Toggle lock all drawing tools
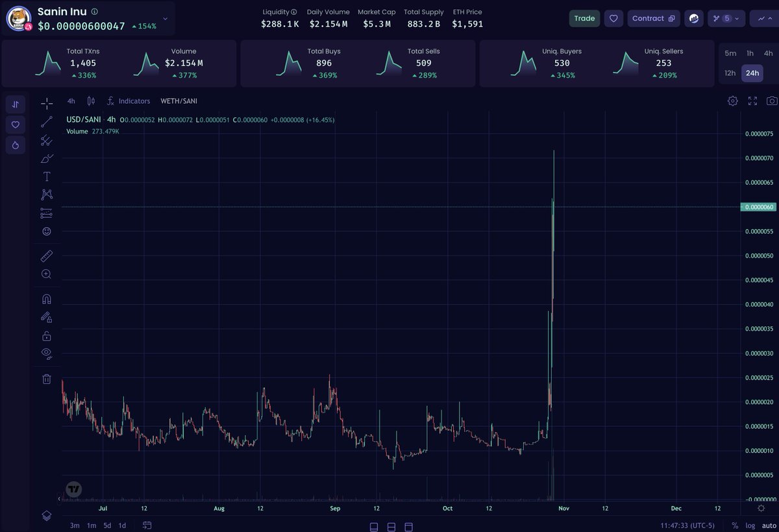The height and width of the screenshot is (532, 779). tap(47, 335)
